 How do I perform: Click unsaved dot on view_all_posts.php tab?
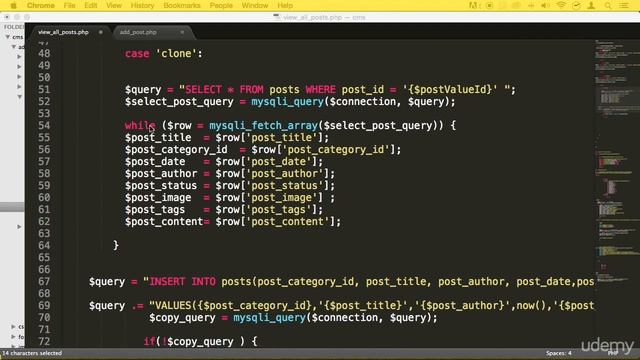click(x=100, y=32)
